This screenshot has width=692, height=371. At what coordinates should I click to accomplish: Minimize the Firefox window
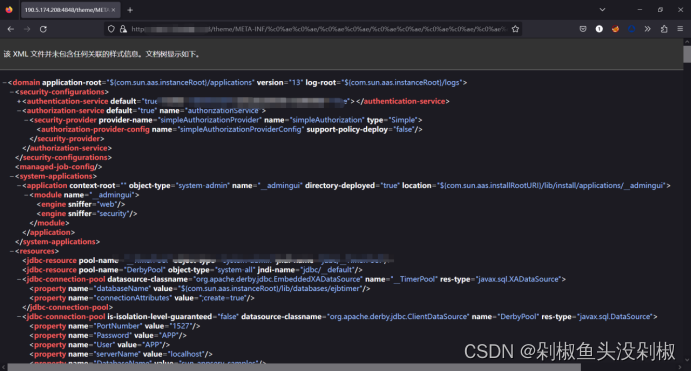(639, 10)
